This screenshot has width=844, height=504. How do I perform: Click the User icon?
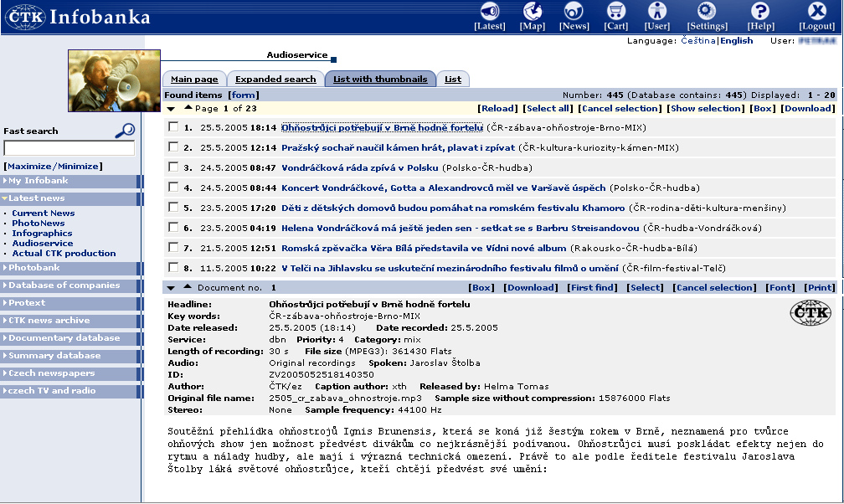tap(657, 11)
